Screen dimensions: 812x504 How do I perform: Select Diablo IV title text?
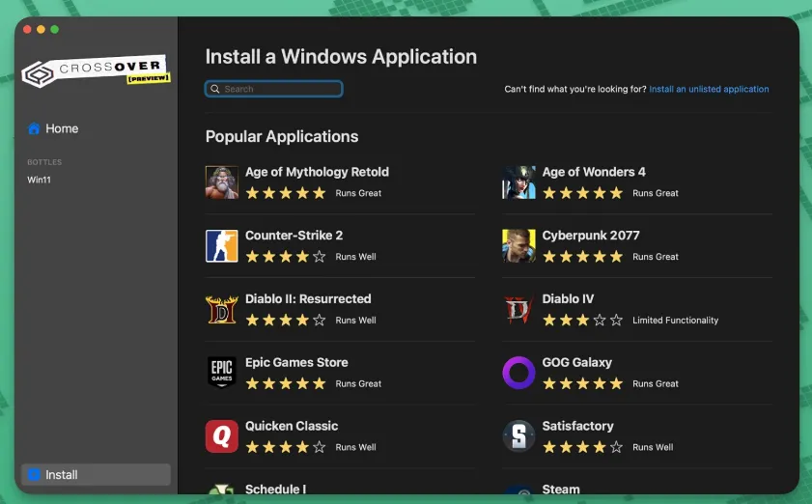pyautogui.click(x=568, y=299)
